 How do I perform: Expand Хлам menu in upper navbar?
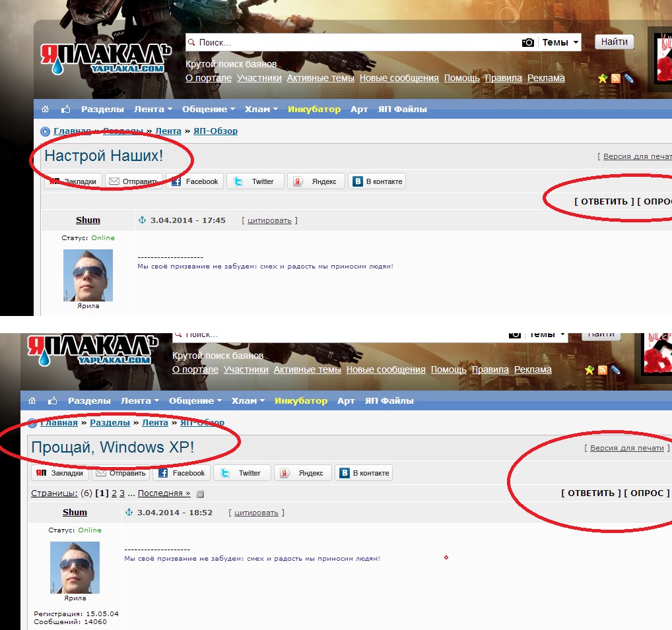[x=261, y=110]
